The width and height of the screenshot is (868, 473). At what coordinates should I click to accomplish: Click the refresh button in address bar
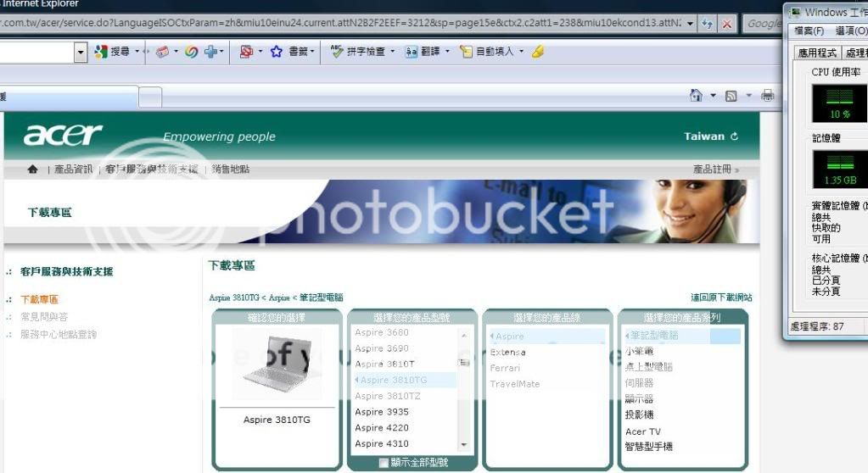tap(707, 23)
